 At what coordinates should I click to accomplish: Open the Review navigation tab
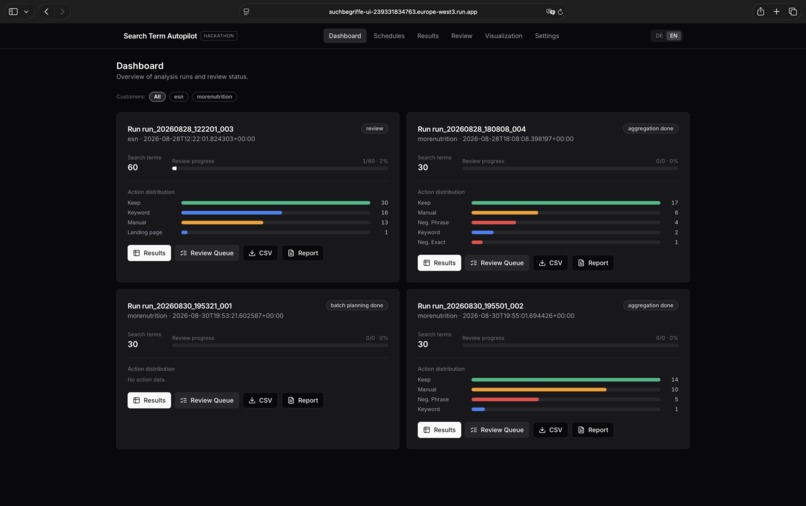pos(462,36)
